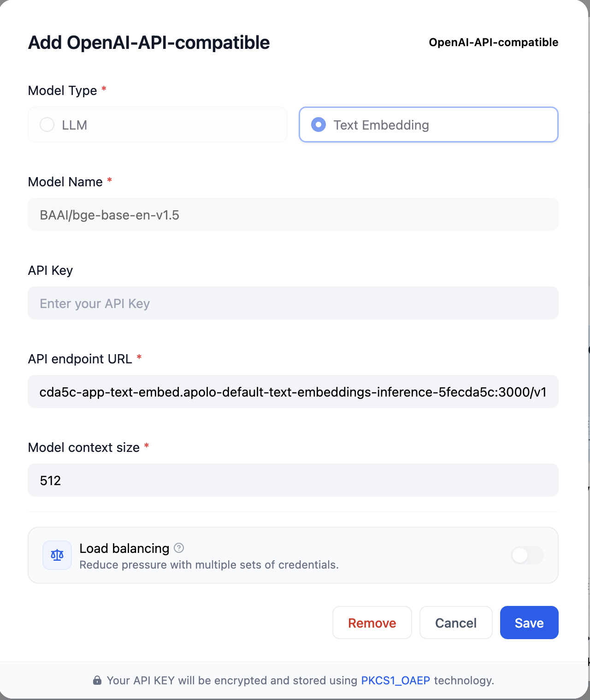Click the OpenAI-API-compatible provider label at top right

click(493, 42)
